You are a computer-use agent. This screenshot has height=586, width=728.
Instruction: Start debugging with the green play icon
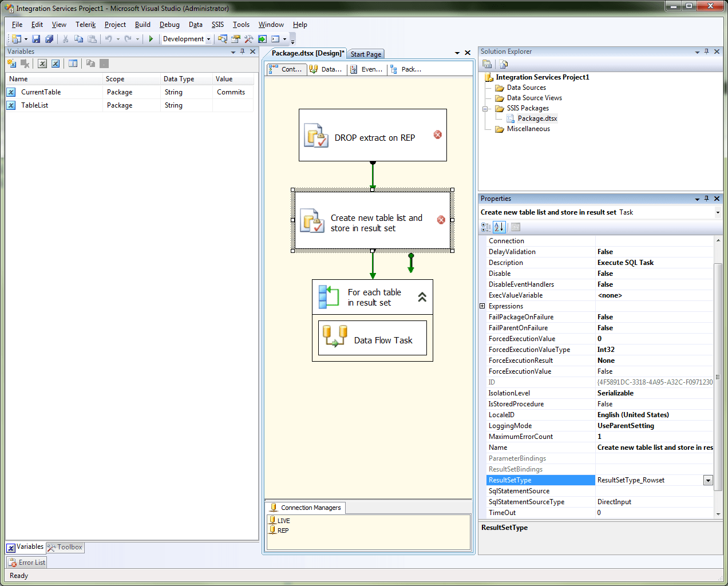pyautogui.click(x=151, y=39)
